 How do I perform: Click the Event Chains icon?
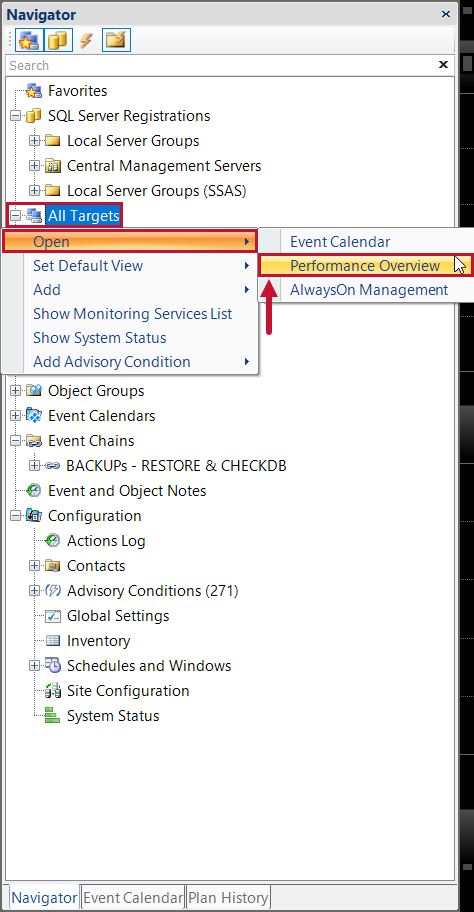(x=34, y=441)
